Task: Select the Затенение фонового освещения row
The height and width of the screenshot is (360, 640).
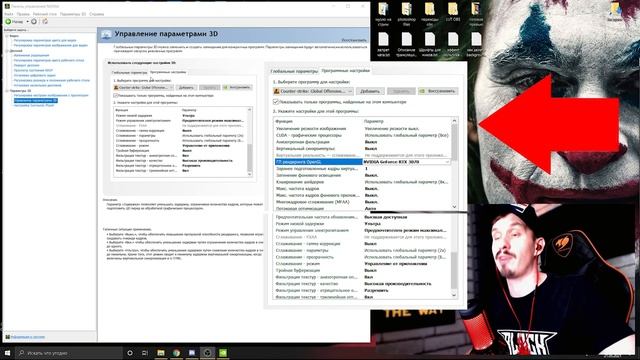Action: (363, 176)
